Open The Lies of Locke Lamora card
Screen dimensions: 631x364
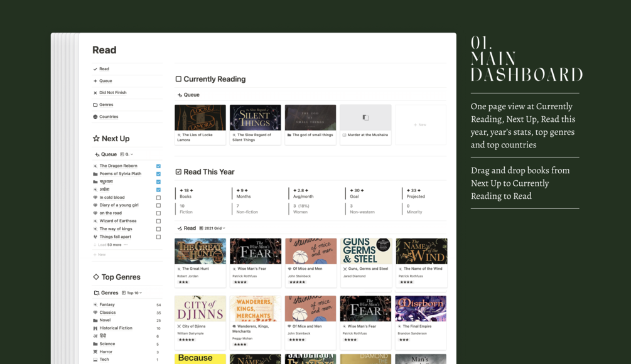[200, 125]
